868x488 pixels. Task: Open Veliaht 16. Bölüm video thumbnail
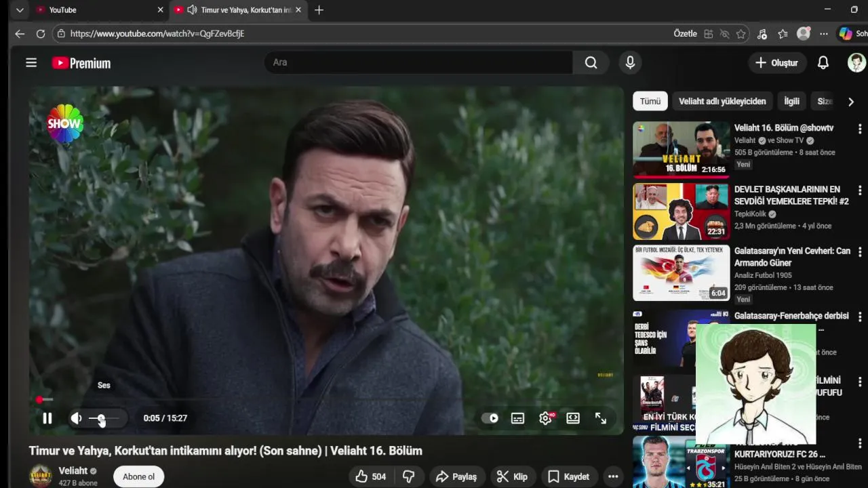click(x=682, y=149)
